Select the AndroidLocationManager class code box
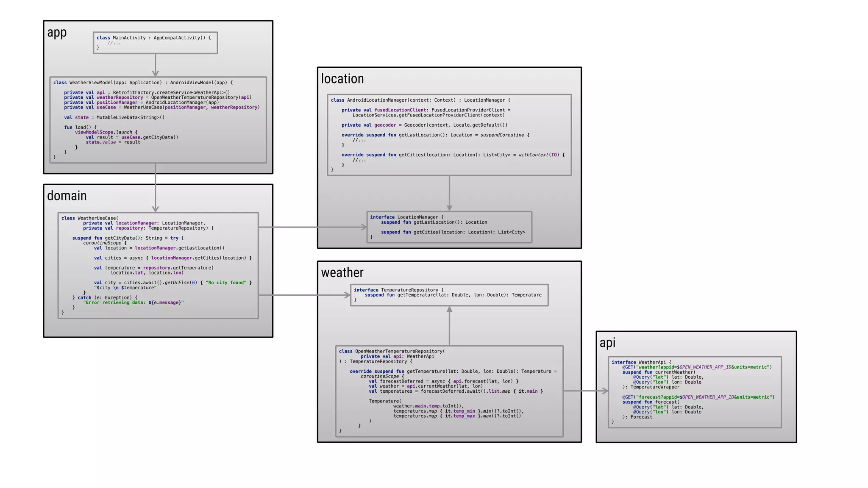This screenshot has width=868, height=488. coord(449,135)
